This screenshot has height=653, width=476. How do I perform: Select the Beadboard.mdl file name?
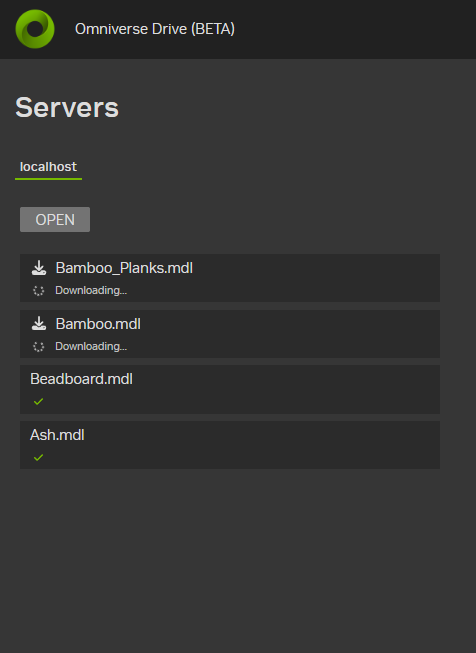(x=81, y=379)
